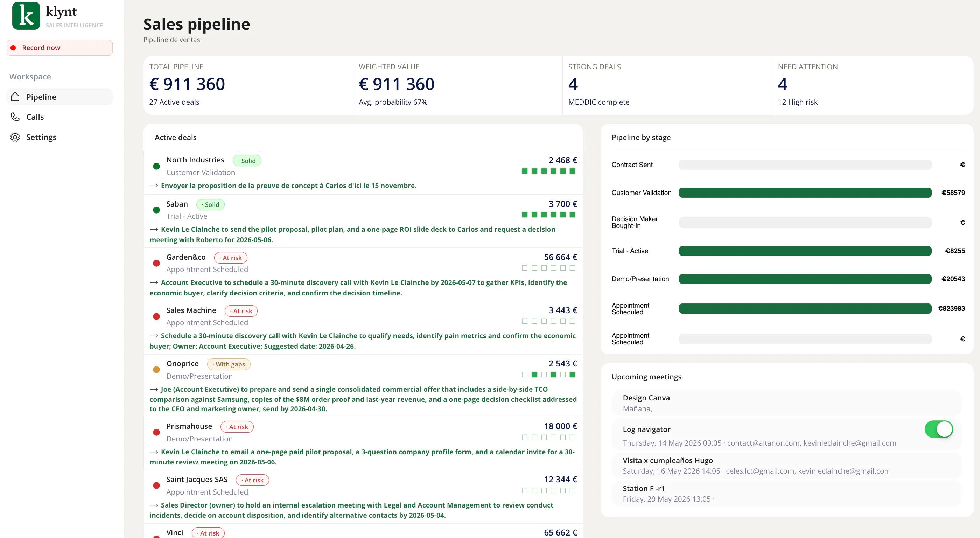Open the Onoprice deal
The image size is (980, 538).
tap(363, 386)
